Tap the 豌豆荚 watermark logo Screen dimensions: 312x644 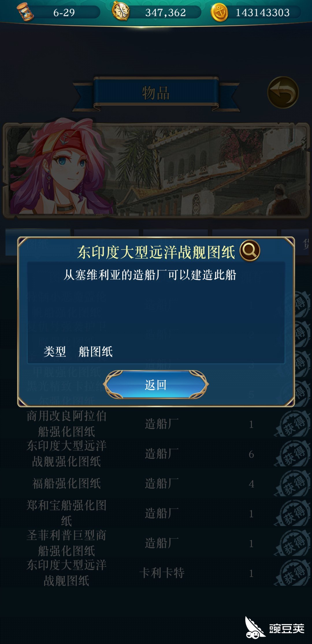click(x=275, y=628)
